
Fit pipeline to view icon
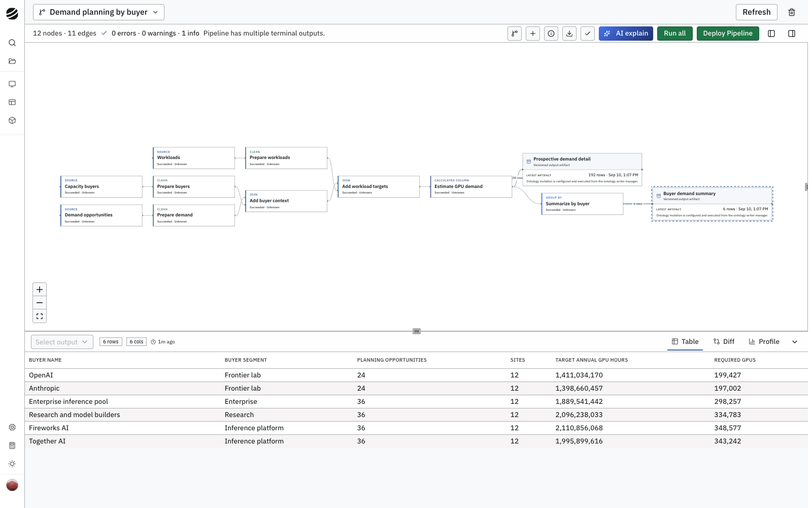point(40,316)
